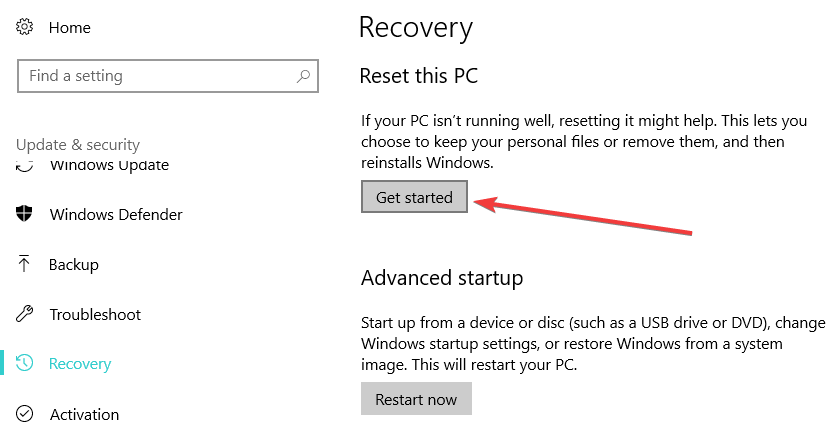Click the Windows Defender shield icon

pyautogui.click(x=26, y=214)
